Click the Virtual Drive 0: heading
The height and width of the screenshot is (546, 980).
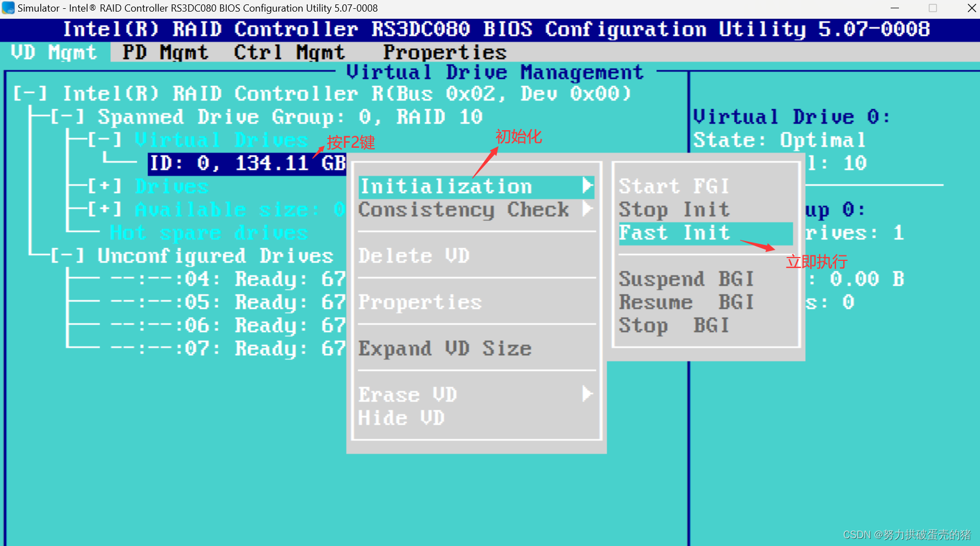pyautogui.click(x=791, y=117)
